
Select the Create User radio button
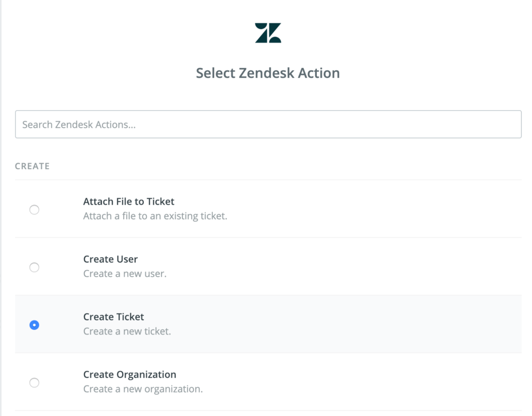tap(34, 267)
